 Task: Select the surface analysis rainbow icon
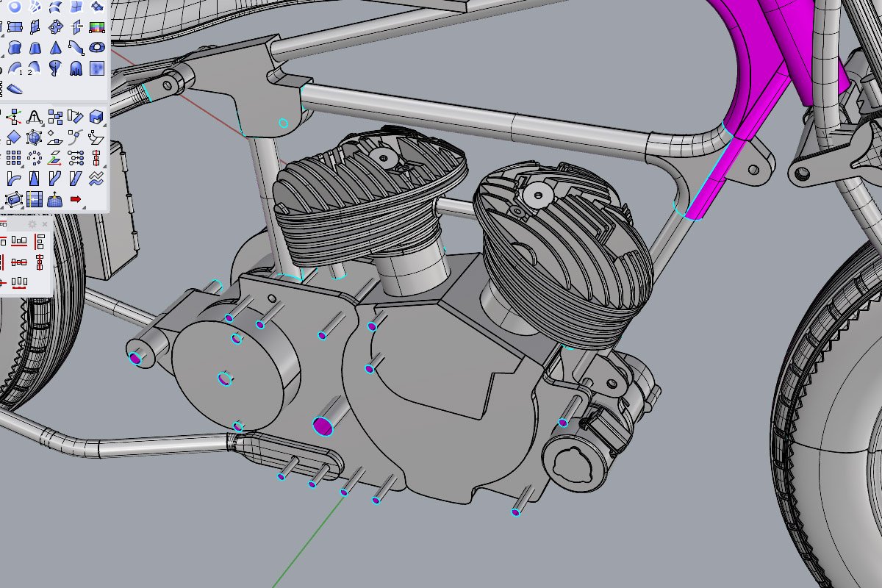(96, 28)
